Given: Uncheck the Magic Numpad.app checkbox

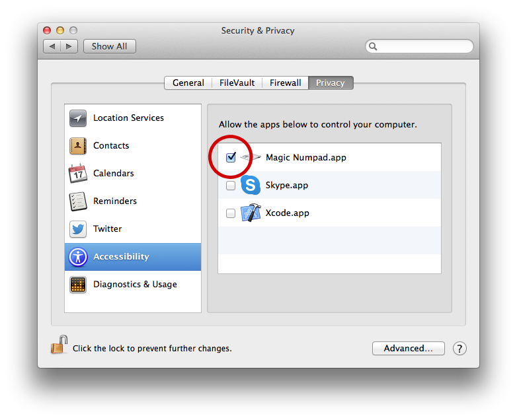Looking at the screenshot, I should (x=231, y=157).
